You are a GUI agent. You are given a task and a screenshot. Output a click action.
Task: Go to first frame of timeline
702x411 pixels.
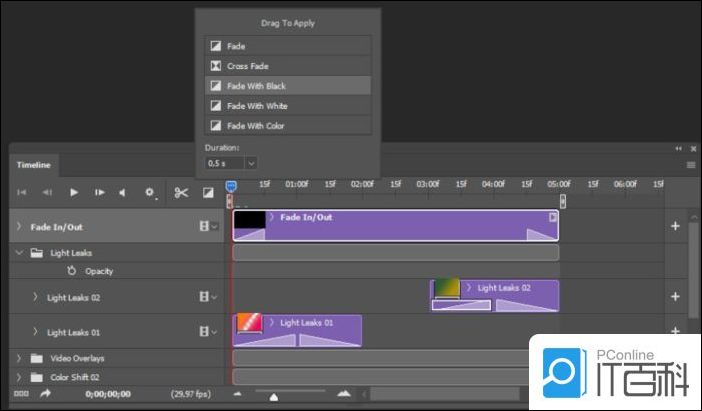coord(21,192)
